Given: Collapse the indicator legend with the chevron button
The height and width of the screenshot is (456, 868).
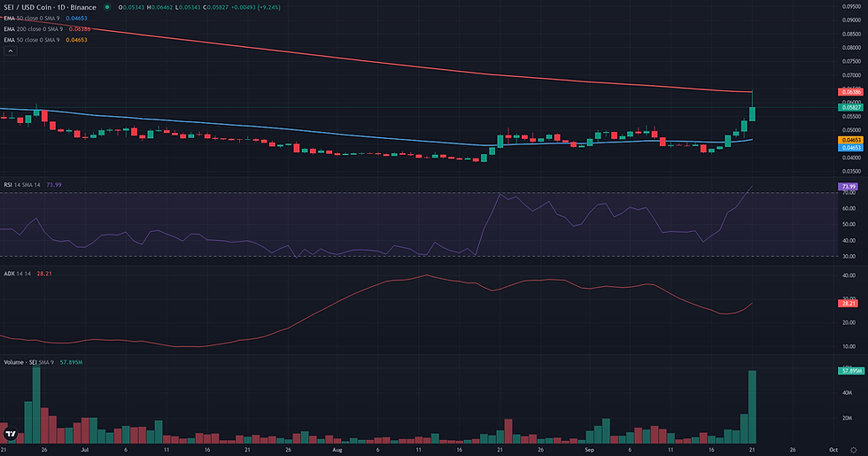Looking at the screenshot, I should click(10, 51).
